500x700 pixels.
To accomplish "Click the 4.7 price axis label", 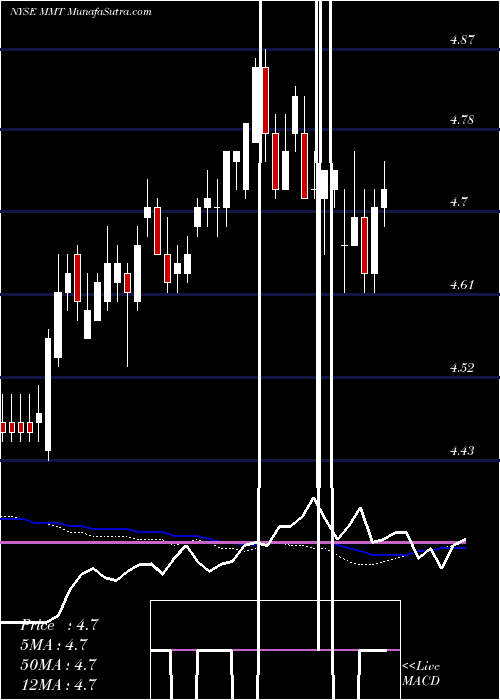I will tap(459, 202).
